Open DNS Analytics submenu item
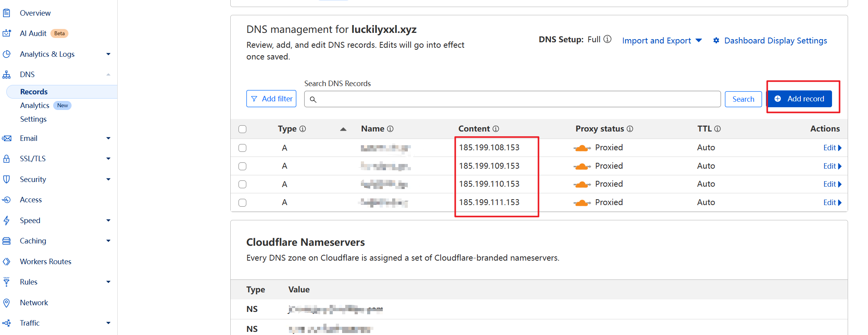 point(35,105)
